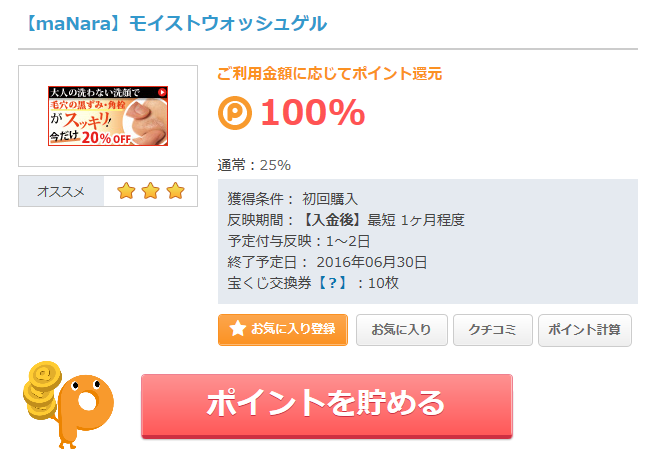Click the ご利用金額に応じてポイント還元 heading
This screenshot has height=456, width=653.
point(329,73)
